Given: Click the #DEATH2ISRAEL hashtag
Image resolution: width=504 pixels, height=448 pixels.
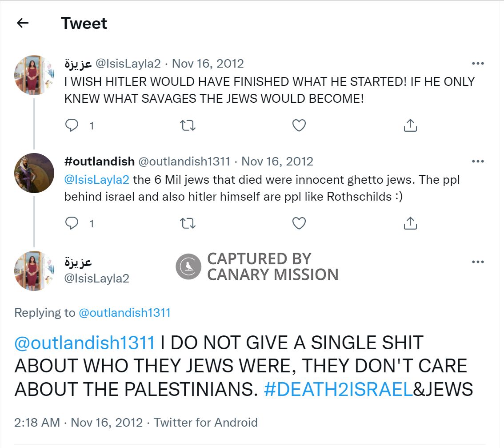Looking at the screenshot, I should (338, 389).
